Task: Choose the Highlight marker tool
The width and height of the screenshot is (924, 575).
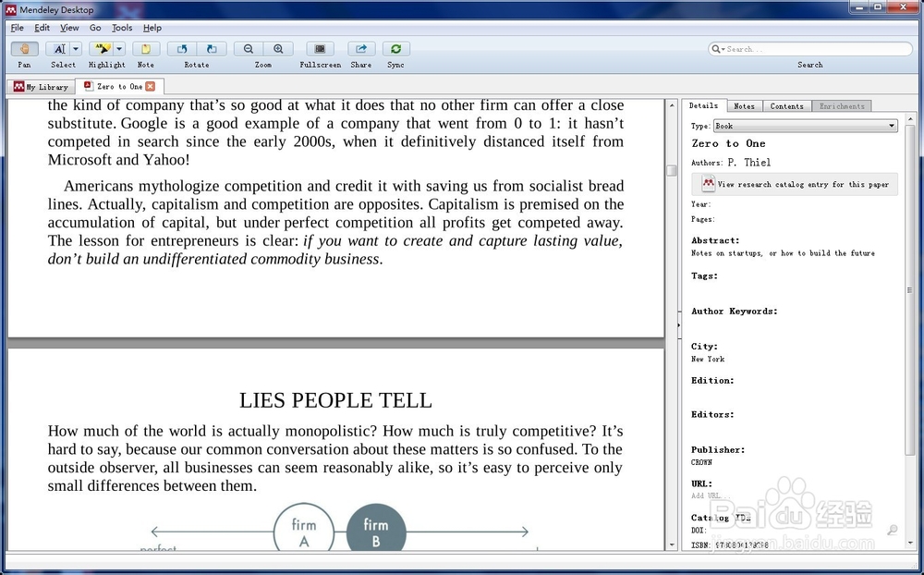Action: click(102, 49)
